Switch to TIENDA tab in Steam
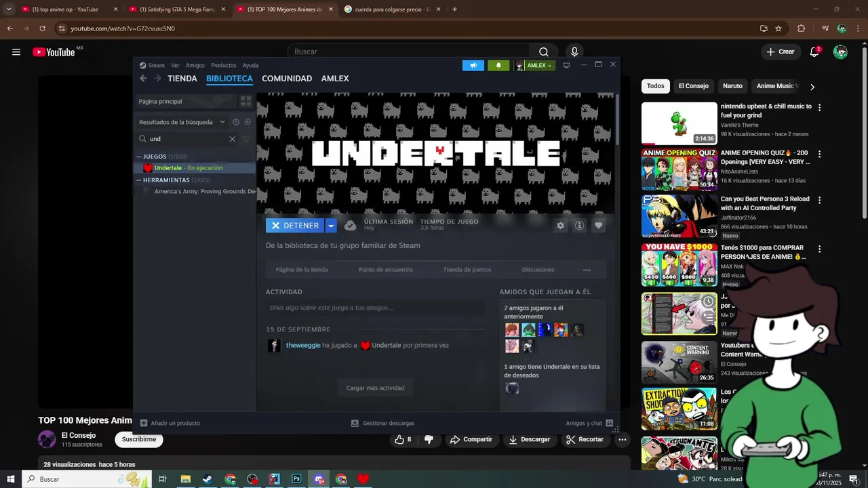The image size is (868, 488). click(182, 79)
